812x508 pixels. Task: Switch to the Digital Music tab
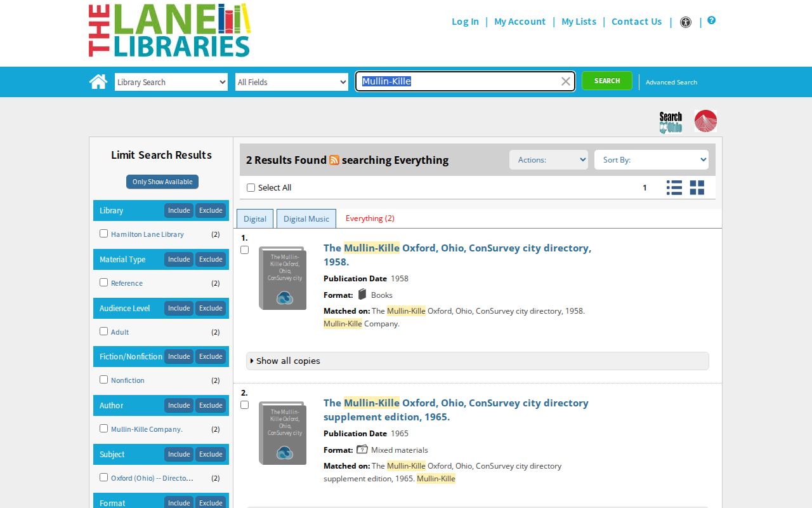coord(306,218)
